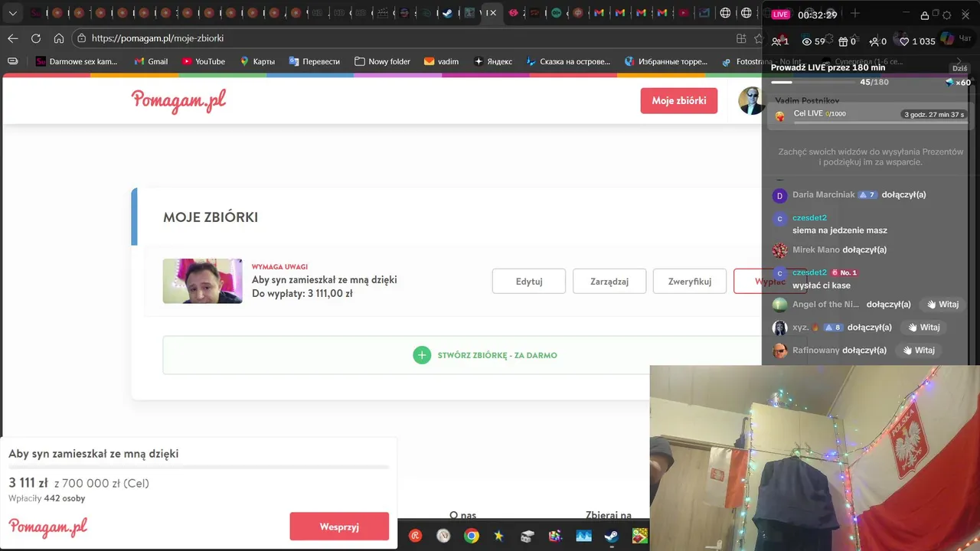Viewport: 980px width, 551px height.
Task: Open the yellow star app in taskbar
Action: pyautogui.click(x=499, y=536)
